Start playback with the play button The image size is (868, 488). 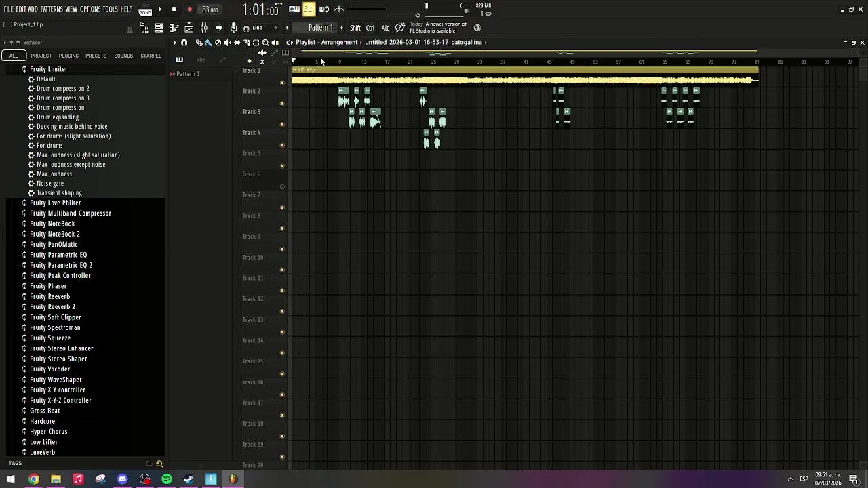[160, 9]
